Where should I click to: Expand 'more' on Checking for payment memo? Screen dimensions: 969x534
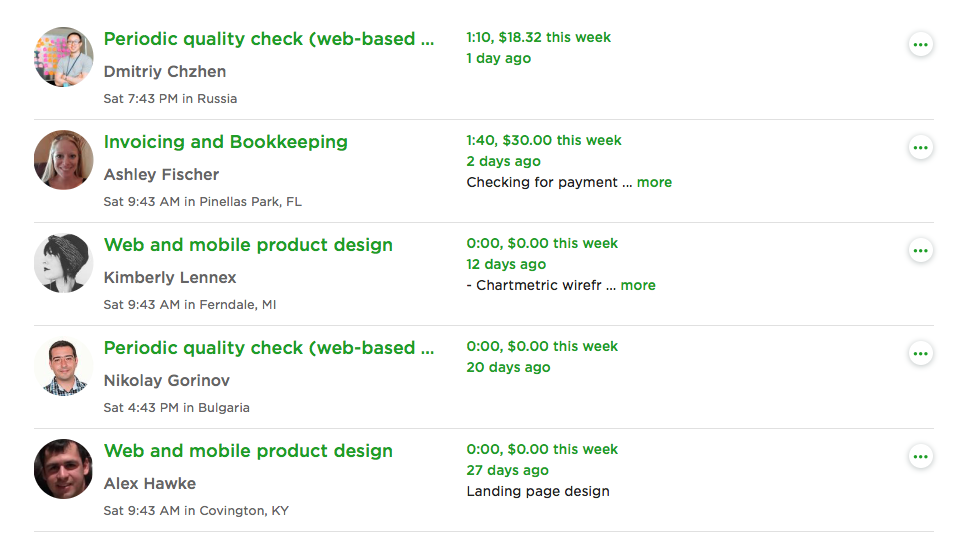[x=654, y=182]
